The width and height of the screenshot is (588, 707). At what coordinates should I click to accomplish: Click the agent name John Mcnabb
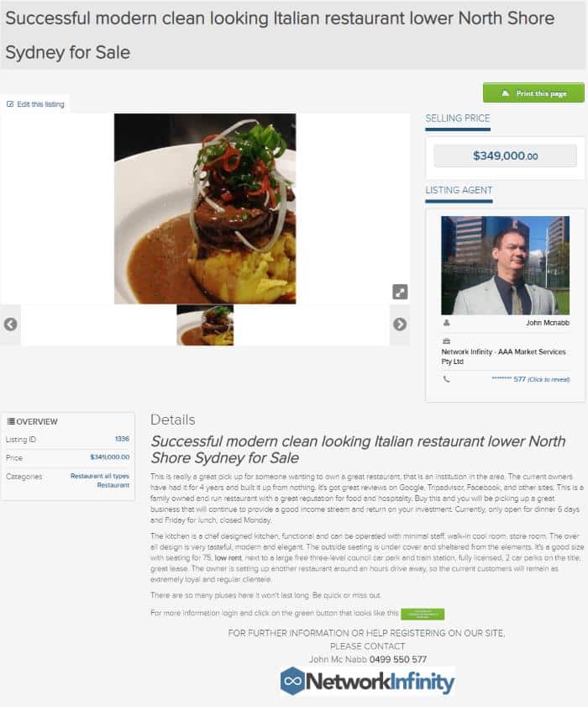click(548, 323)
